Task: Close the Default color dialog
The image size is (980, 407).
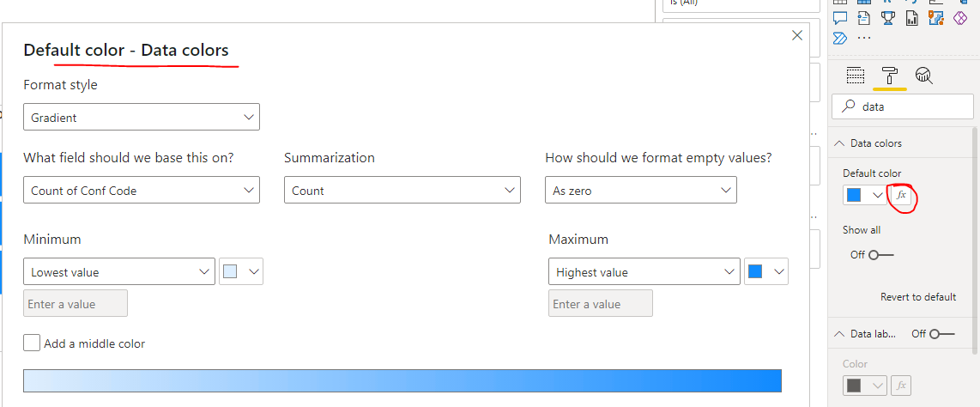Action: point(797,36)
